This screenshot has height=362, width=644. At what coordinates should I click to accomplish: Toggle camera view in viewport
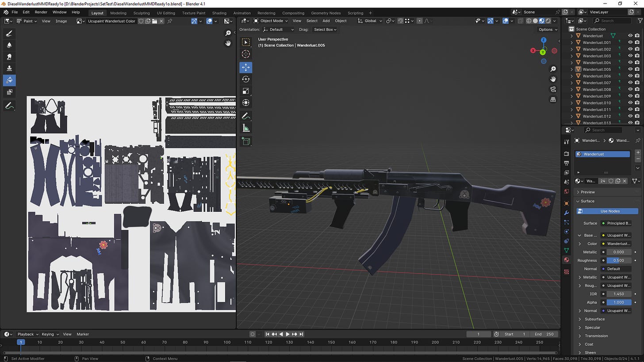(x=553, y=89)
